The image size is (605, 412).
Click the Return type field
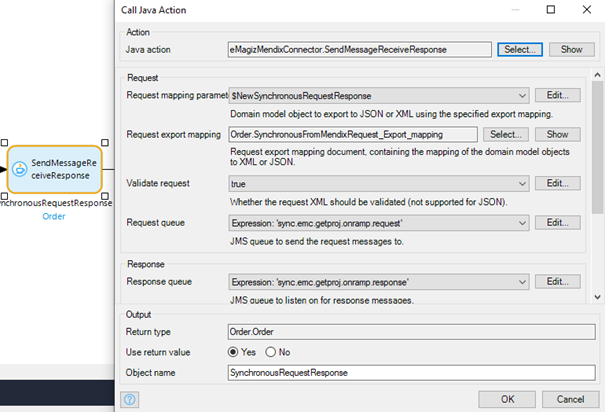pos(411,332)
